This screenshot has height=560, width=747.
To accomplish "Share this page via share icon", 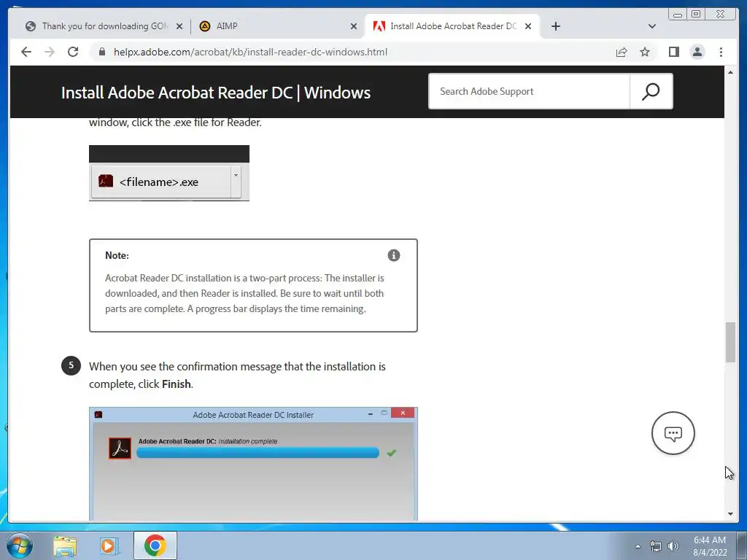I will click(x=622, y=52).
